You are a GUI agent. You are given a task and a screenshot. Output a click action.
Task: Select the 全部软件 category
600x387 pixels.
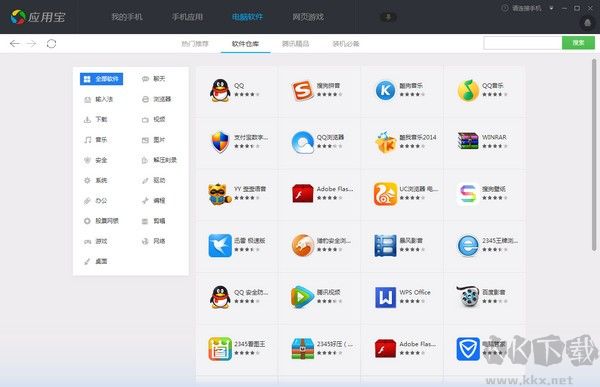click(101, 79)
